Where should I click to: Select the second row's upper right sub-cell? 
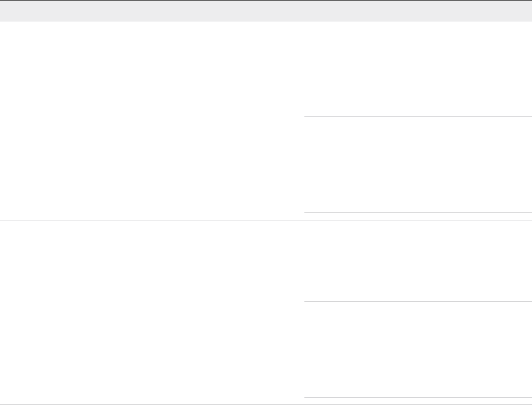click(418, 260)
